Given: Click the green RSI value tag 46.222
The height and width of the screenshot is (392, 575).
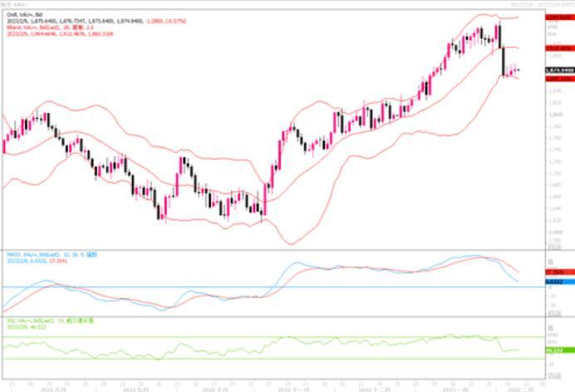Looking at the screenshot, I should pyautogui.click(x=556, y=350).
